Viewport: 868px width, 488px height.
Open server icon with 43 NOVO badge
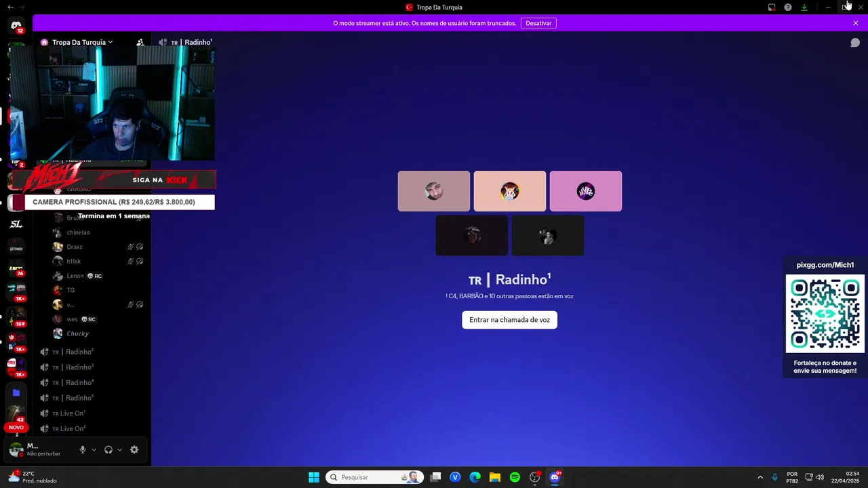[x=16, y=415]
